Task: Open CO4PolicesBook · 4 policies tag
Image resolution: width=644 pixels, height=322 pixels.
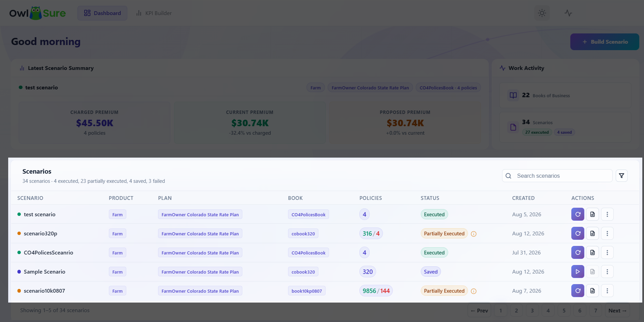Action: 448,88
